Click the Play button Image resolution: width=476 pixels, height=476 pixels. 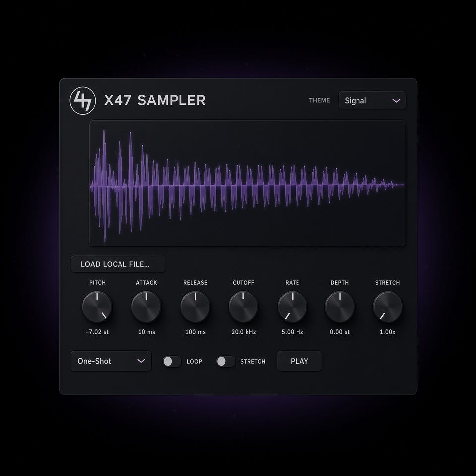point(299,361)
